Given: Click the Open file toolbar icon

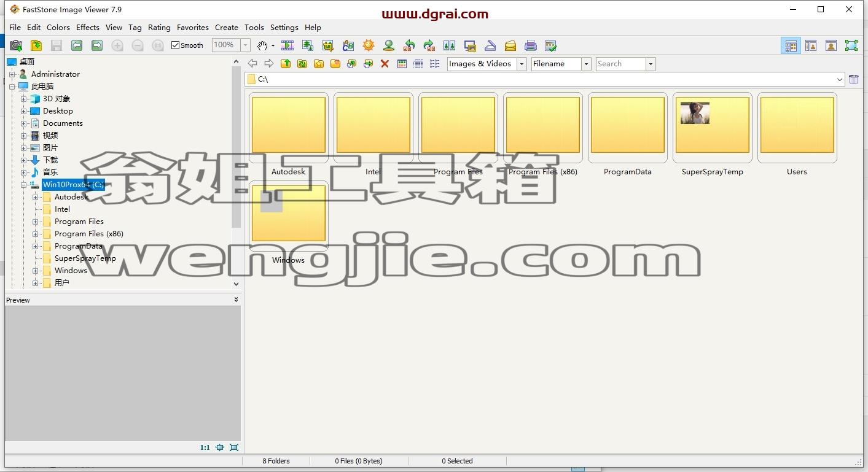Looking at the screenshot, I should pyautogui.click(x=36, y=45).
